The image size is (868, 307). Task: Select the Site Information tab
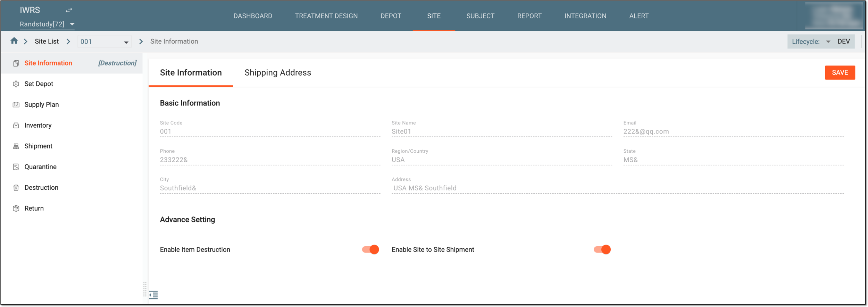(x=191, y=73)
